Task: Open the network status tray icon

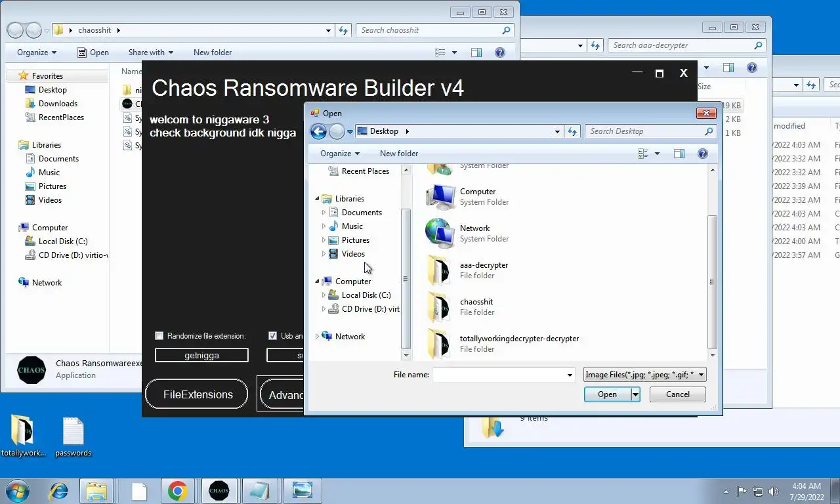Action: 758,491
